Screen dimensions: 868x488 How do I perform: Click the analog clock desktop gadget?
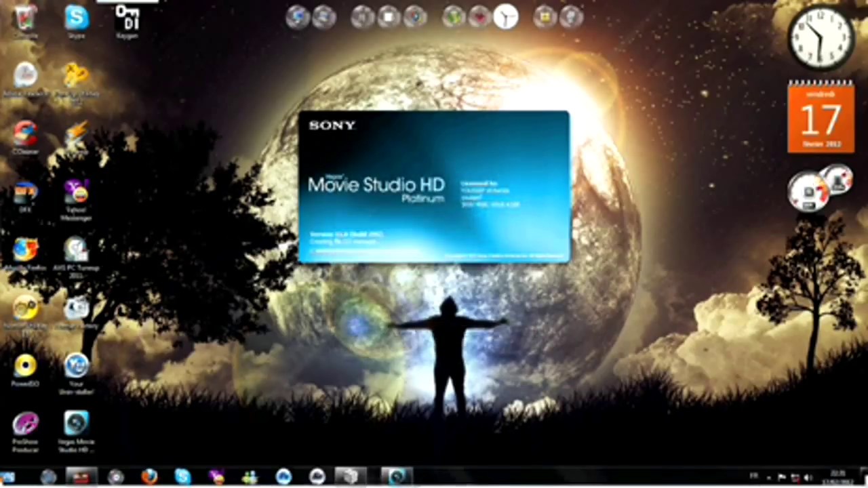[x=821, y=37]
